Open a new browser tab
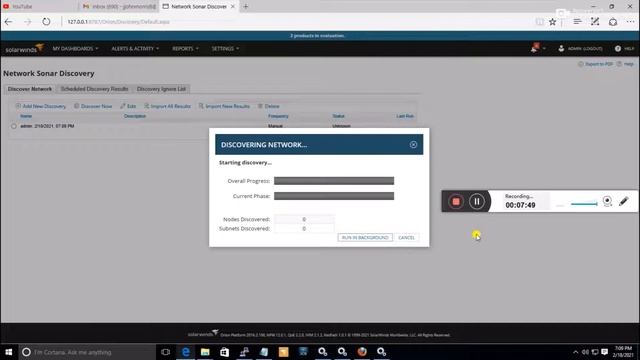The width and height of the screenshot is (640, 360). coord(246,7)
